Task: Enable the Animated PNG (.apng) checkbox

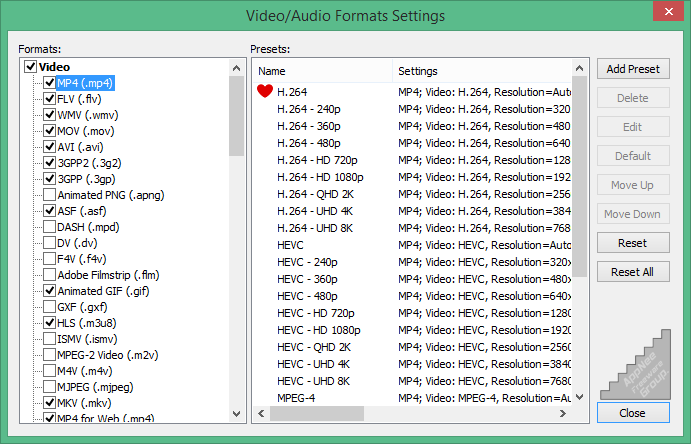Action: pos(49,195)
